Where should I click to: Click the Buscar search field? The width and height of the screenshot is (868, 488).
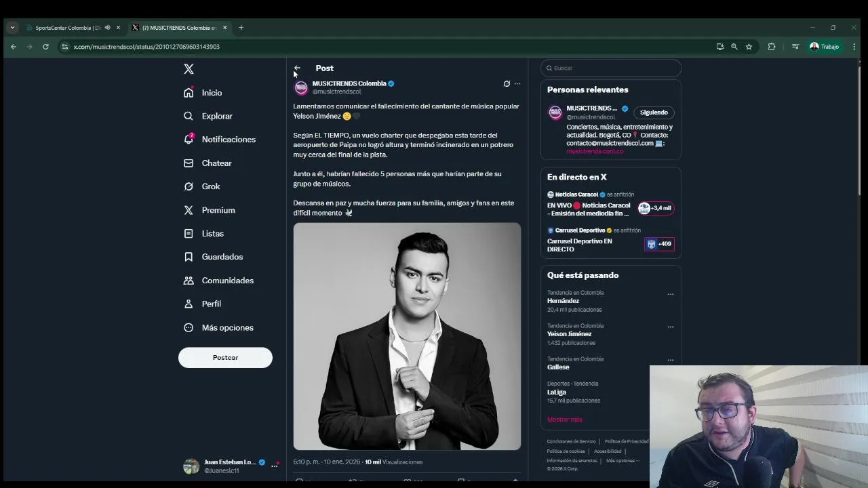point(610,68)
